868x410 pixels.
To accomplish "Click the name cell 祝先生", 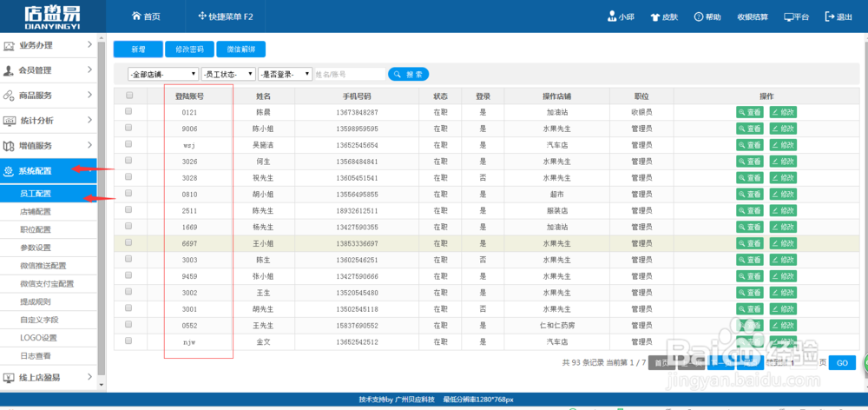I will pos(263,178).
